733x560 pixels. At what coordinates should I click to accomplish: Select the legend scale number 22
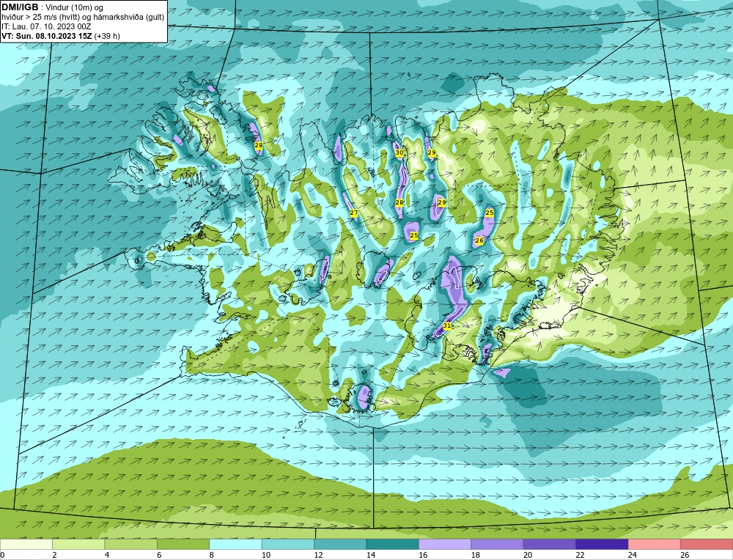(x=580, y=555)
